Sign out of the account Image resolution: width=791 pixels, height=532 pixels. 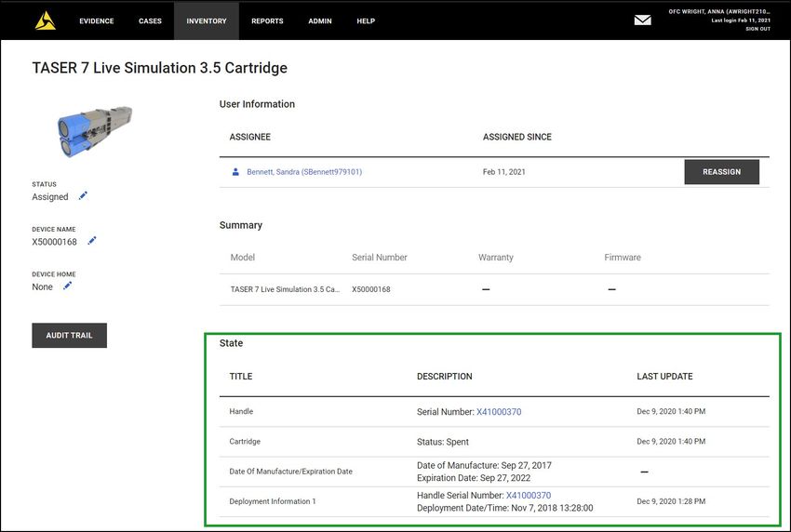click(x=757, y=29)
